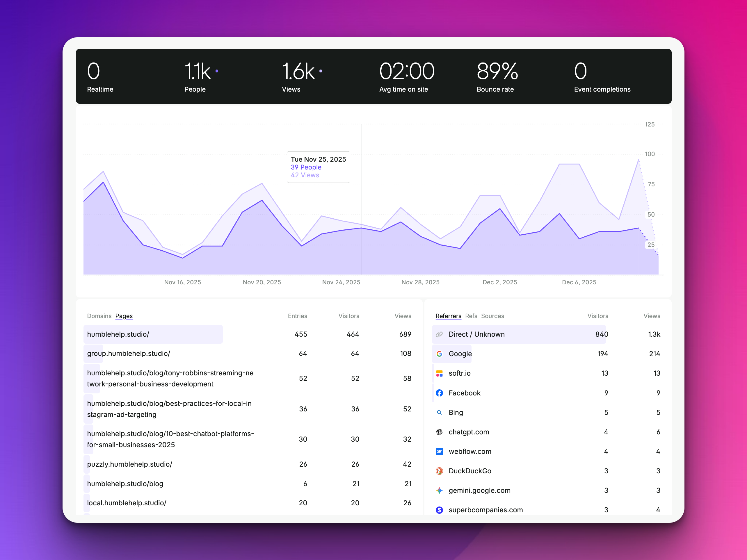The width and height of the screenshot is (747, 560).
Task: Click the DuckDuckGo logo icon
Action: [x=439, y=471]
